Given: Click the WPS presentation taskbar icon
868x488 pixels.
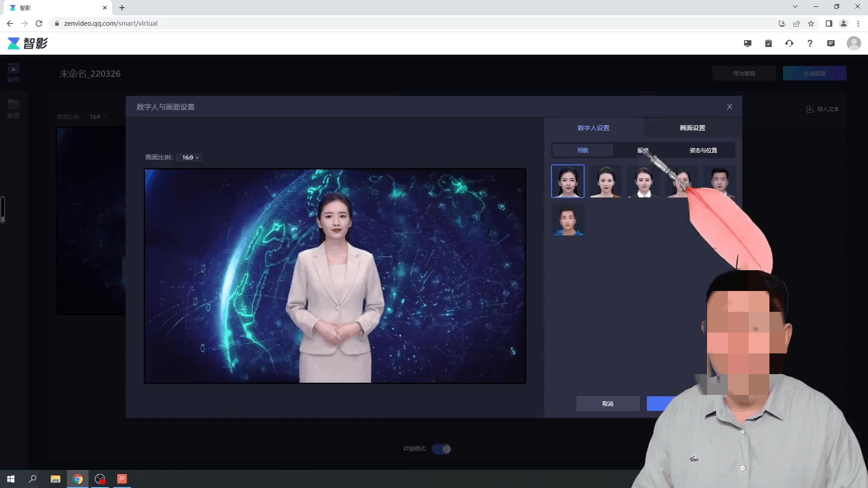Looking at the screenshot, I should pos(122,479).
